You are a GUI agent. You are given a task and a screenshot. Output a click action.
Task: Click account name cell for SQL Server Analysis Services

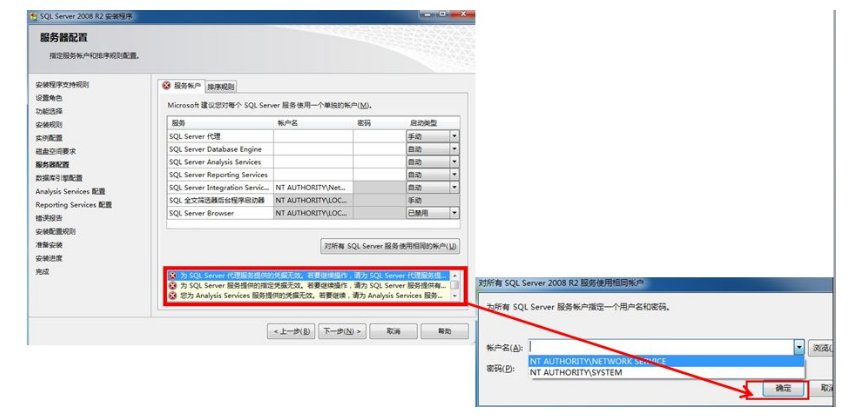[x=313, y=162]
